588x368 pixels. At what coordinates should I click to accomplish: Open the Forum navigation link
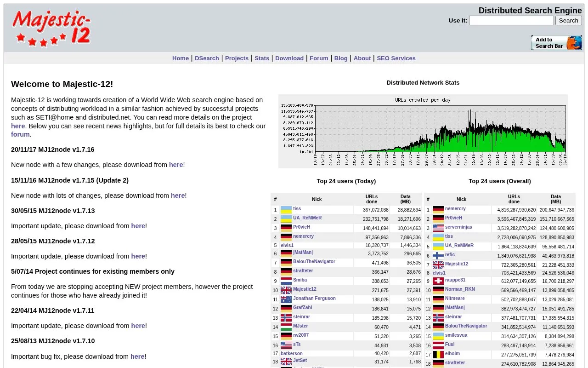pos(319,58)
